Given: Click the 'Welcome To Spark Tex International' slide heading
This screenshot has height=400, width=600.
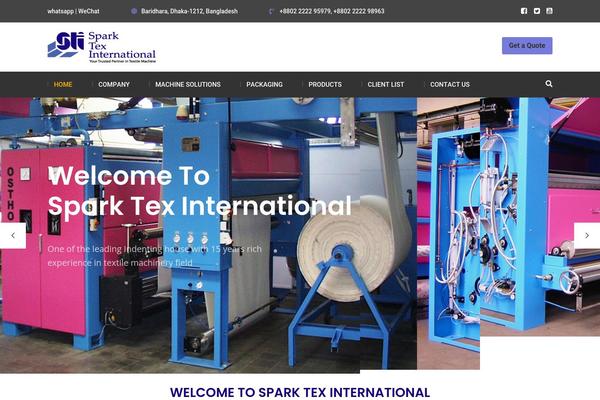Looking at the screenshot, I should point(199,191).
